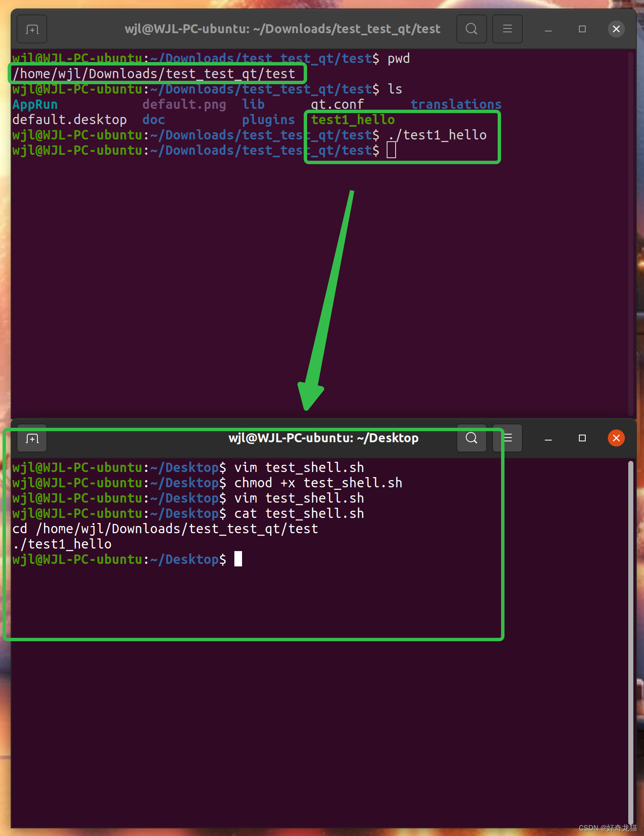Viewport: 644px width, 836px height.
Task: Click the translations directory name
Action: [456, 105]
